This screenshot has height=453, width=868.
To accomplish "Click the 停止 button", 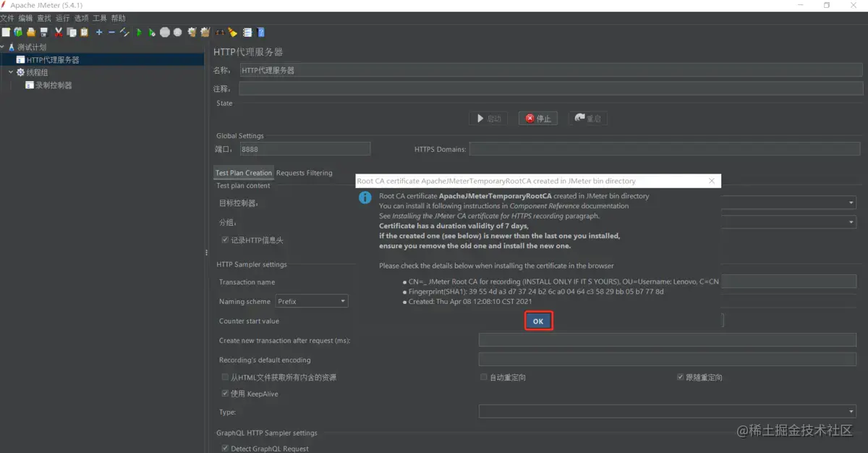I will [537, 119].
